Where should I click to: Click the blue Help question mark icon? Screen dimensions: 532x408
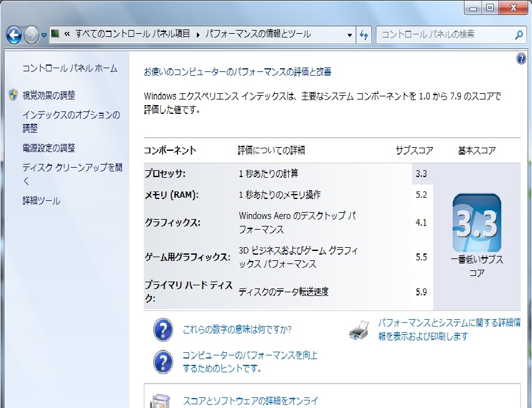pos(521,59)
